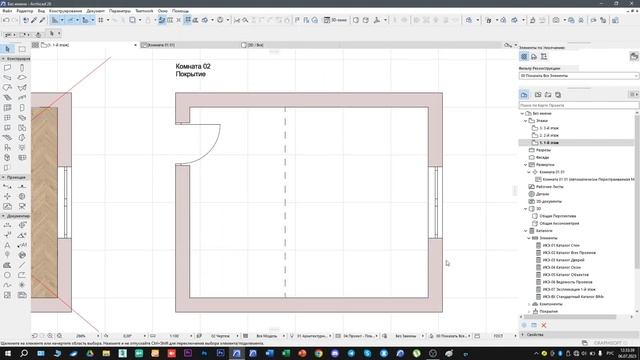Open ИКЭ-01 Каталог Стен schedule

coord(560,245)
